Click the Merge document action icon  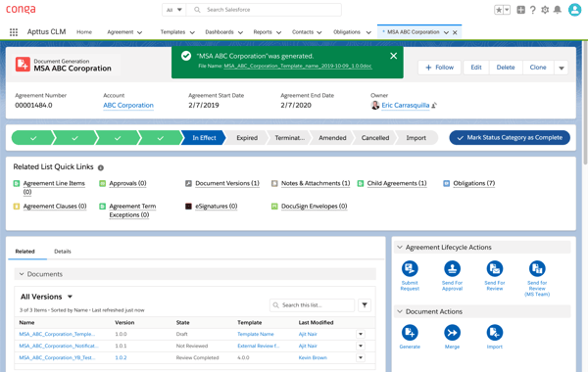(452, 333)
